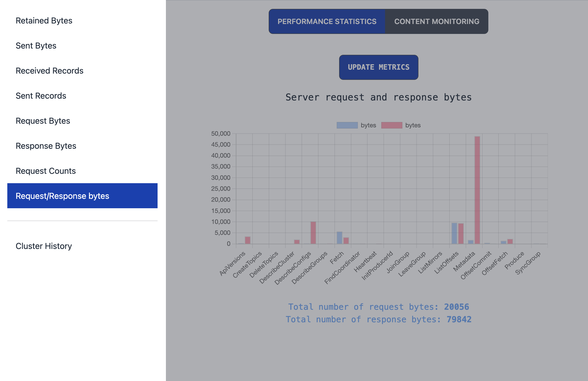Click the ApiVersions red bar
Image resolution: width=588 pixels, height=381 pixels.
tap(248, 240)
